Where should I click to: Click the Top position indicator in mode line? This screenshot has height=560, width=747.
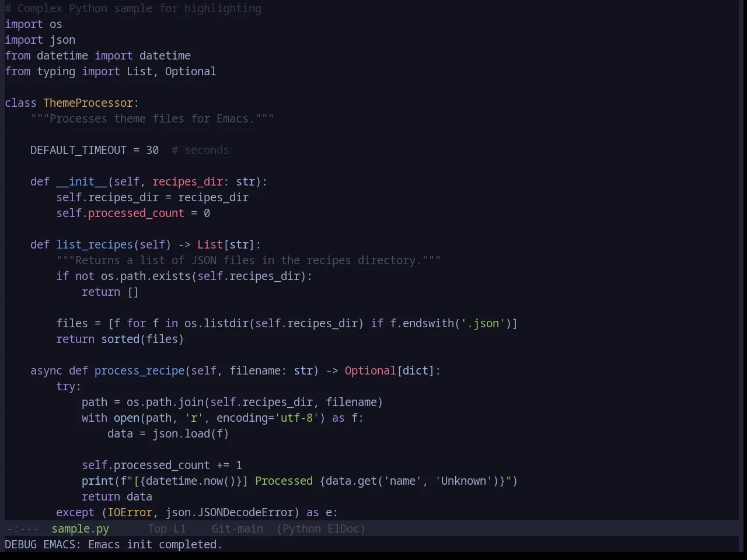(157, 528)
